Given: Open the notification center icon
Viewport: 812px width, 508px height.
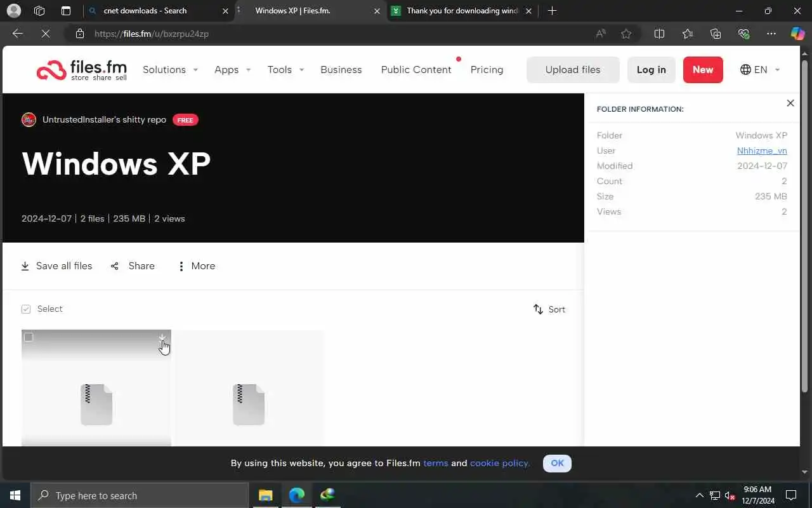Looking at the screenshot, I should tap(791, 495).
